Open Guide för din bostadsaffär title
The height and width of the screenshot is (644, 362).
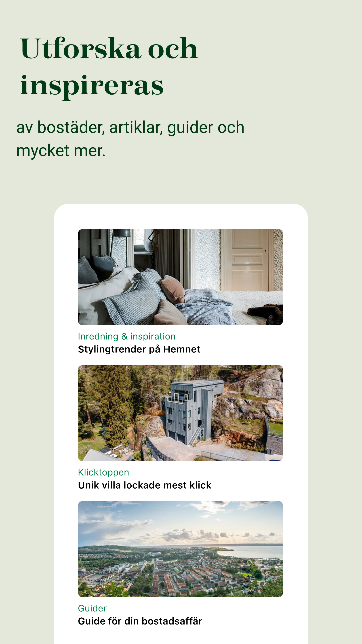[140, 621]
